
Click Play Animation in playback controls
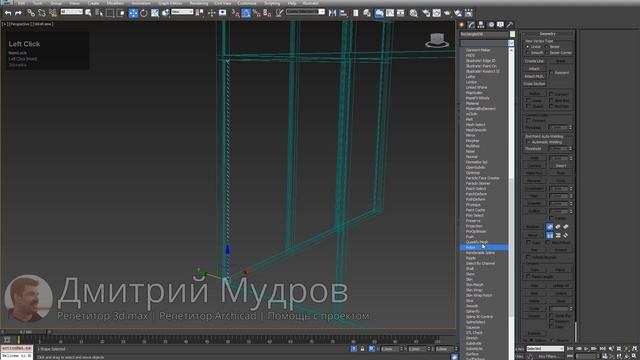587,349
